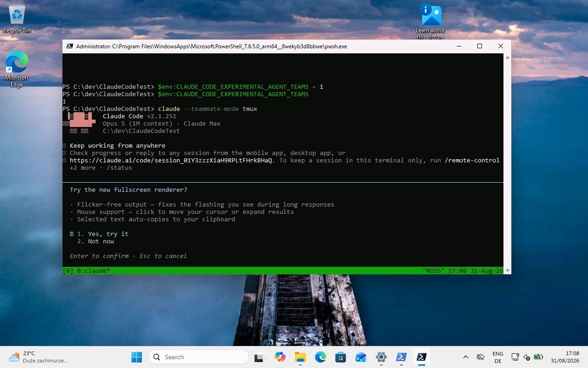Viewport: 588px width, 368px height.
Task: Choose the "1. Yes, try it" option
Action: 103,234
